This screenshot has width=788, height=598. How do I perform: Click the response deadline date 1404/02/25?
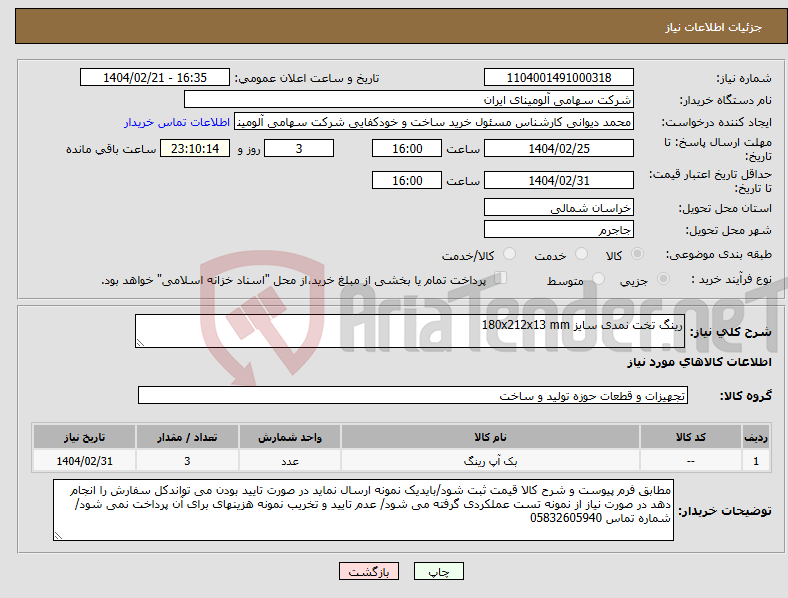point(559,149)
